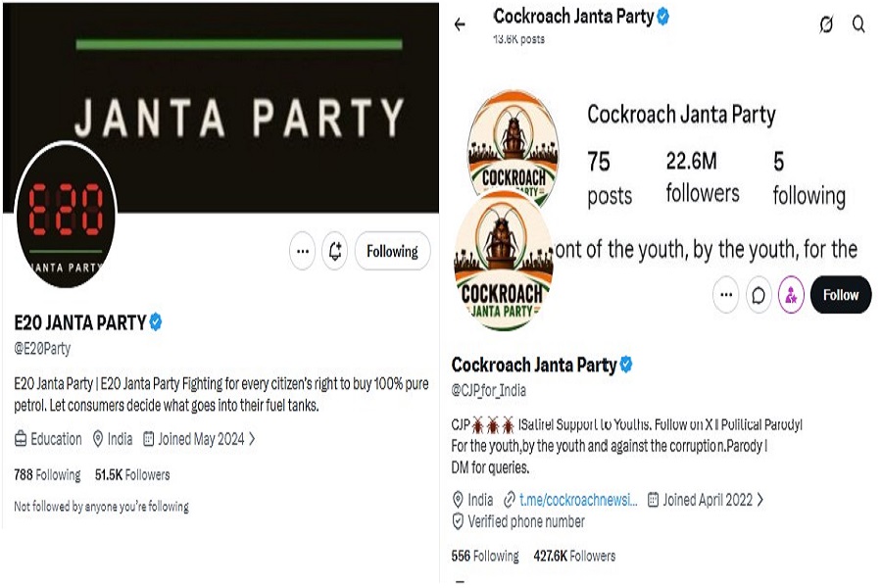This screenshot has height=588, width=882.
Task: Go back using the left arrow icon
Action: [x=460, y=24]
